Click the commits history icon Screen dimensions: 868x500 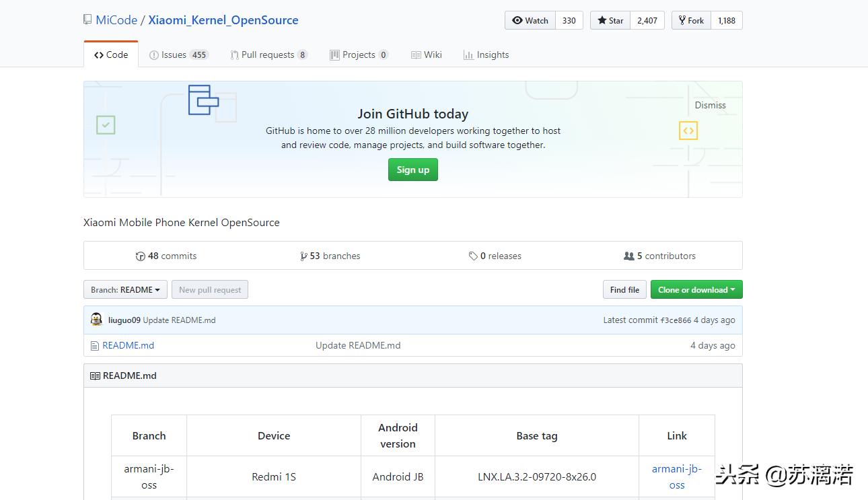pos(141,256)
